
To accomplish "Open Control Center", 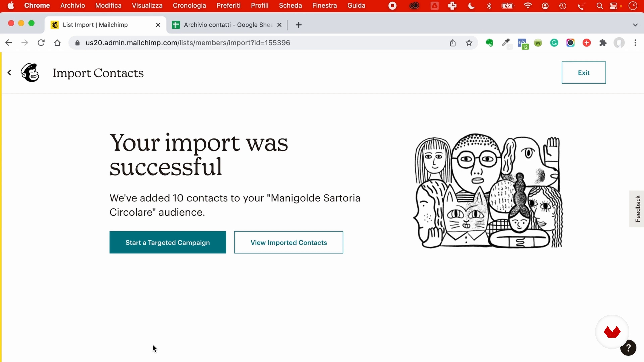I will point(614,6).
